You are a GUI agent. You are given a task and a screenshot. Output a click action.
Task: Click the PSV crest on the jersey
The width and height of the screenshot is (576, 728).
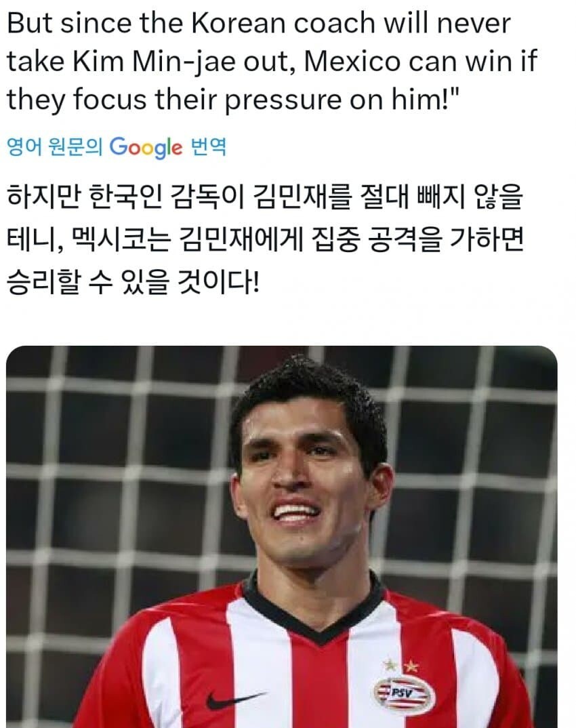[x=405, y=695]
